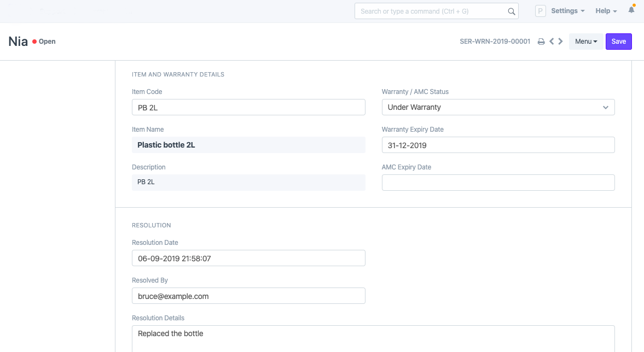
Task: Click the Resolved By field
Action: 248,296
